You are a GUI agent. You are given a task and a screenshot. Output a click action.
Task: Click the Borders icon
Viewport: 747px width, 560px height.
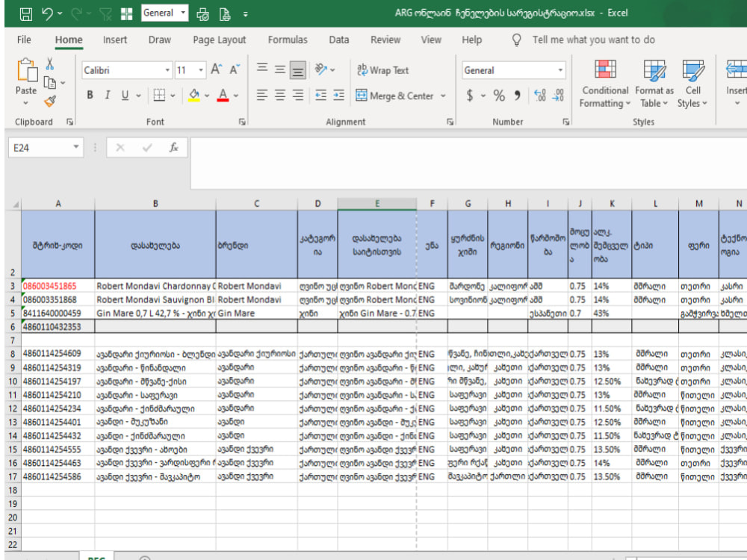tap(159, 96)
